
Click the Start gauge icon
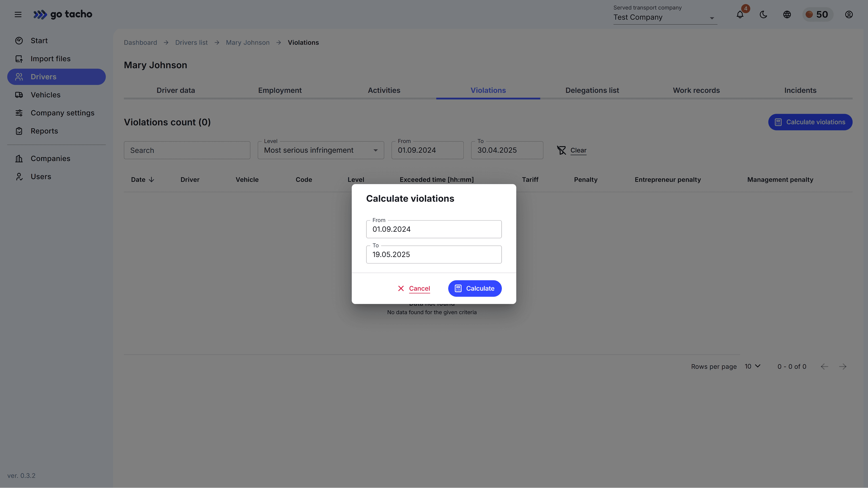point(19,41)
